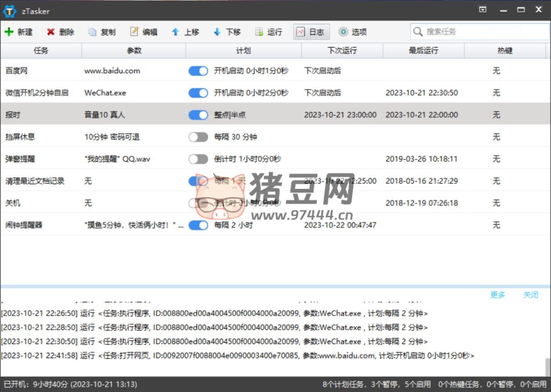
Task: Select the 挡屏休息 task name
Action: click(20, 137)
